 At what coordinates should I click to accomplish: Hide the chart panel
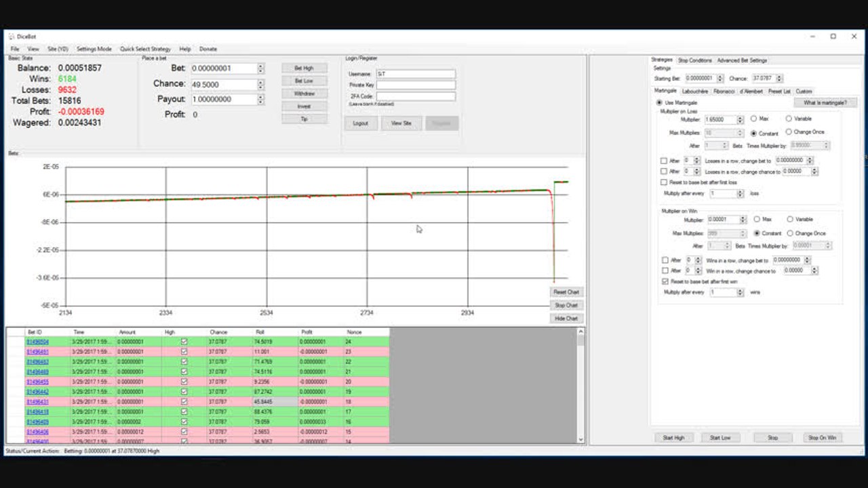point(566,319)
